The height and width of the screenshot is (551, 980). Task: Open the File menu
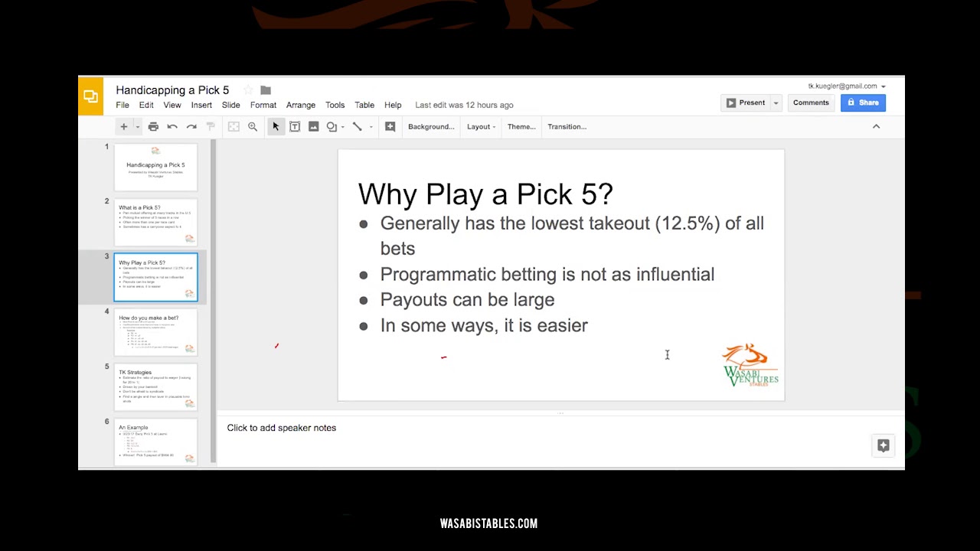coord(122,105)
